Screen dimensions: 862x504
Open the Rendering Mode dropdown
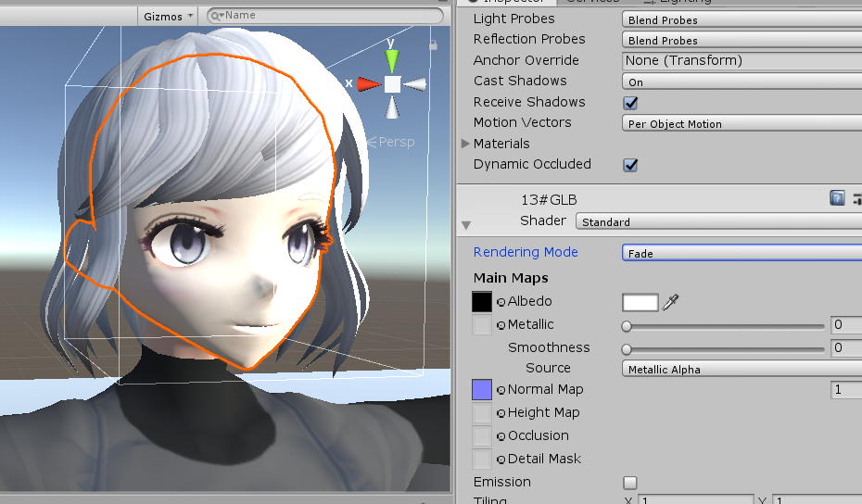tap(742, 253)
